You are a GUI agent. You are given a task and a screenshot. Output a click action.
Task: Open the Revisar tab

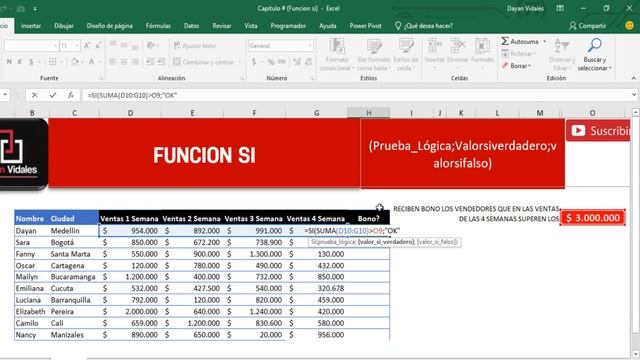[222, 26]
